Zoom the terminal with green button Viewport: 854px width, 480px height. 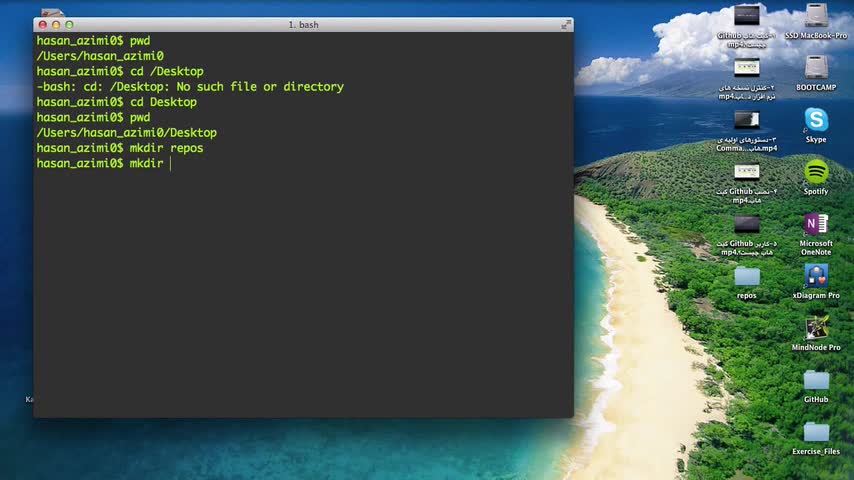point(69,25)
